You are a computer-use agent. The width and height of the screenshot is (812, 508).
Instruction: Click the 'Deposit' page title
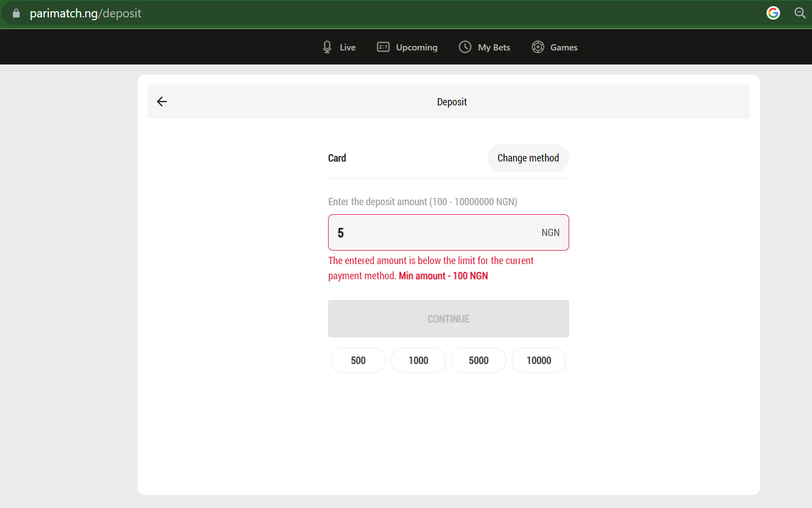coord(452,101)
